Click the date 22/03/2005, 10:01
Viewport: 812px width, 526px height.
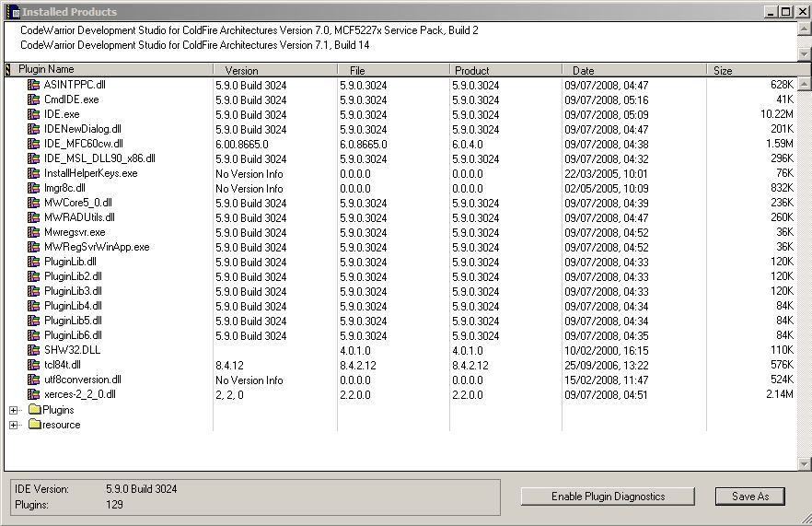(607, 173)
